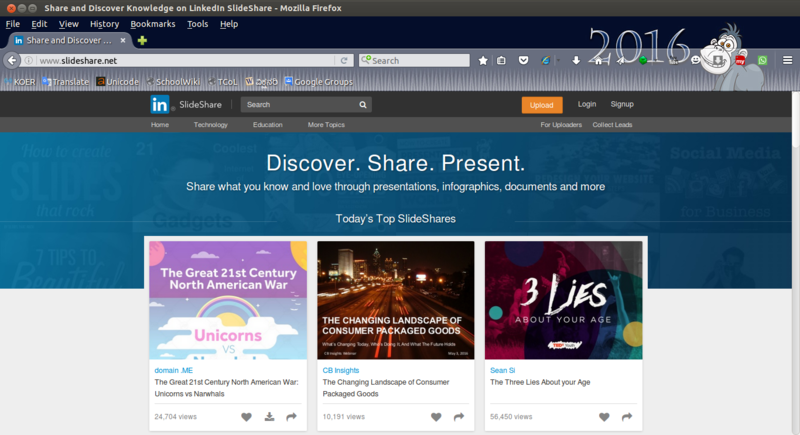Viewport: 800px width, 435px height.
Task: Open the Technology topic
Action: 210,124
